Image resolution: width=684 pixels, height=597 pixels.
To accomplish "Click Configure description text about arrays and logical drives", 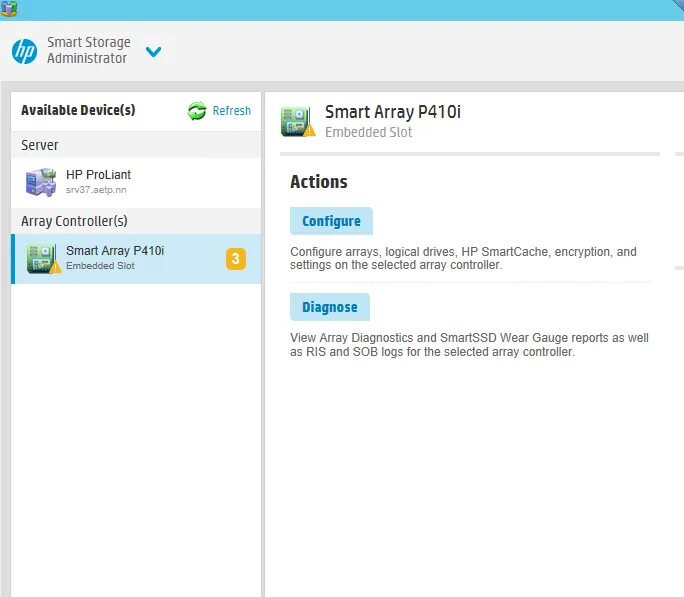I will point(463,258).
